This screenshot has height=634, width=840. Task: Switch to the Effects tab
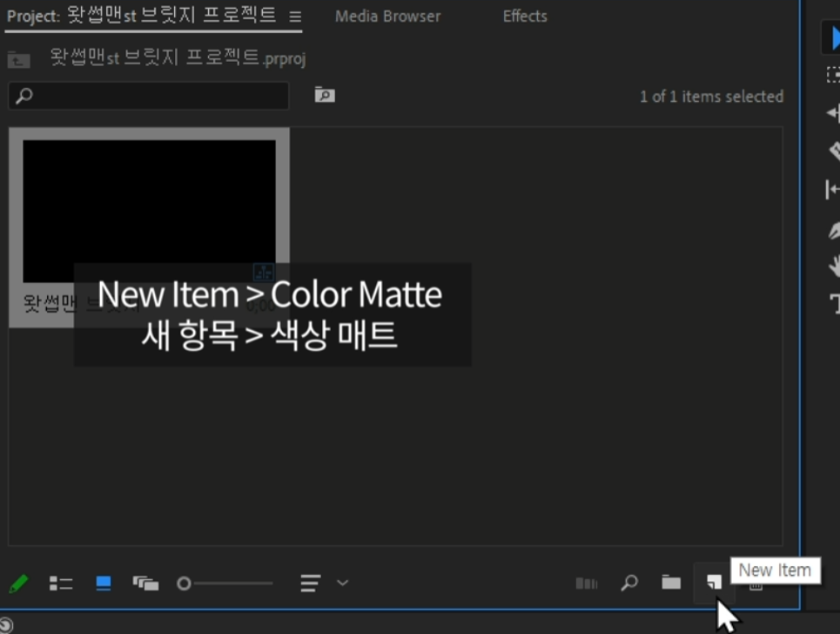coord(525,17)
